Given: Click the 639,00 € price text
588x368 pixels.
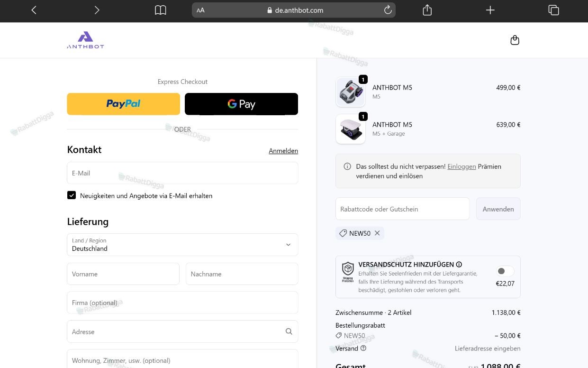Looking at the screenshot, I should point(508,125).
